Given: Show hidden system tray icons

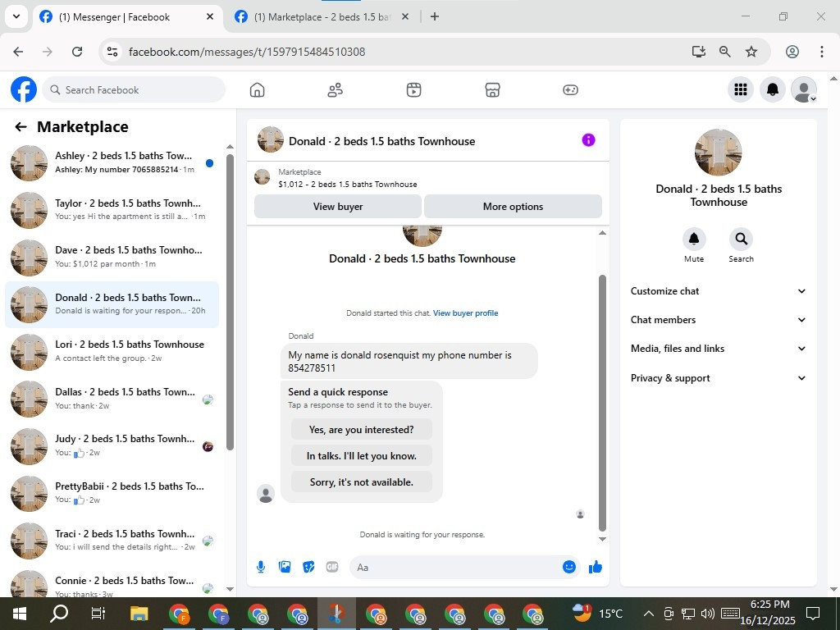Looking at the screenshot, I should [x=648, y=614].
